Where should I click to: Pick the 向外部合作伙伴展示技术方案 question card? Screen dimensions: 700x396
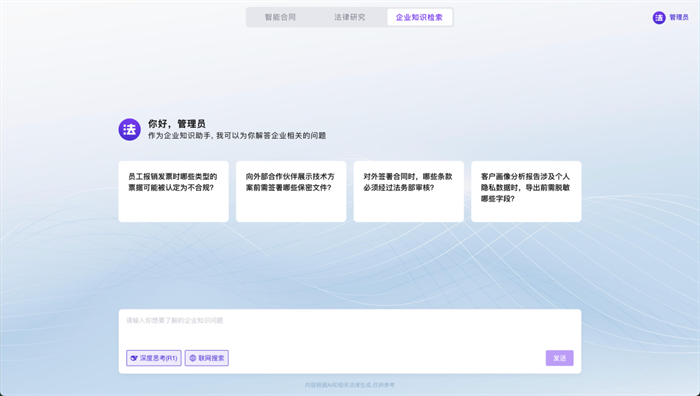[291, 192]
